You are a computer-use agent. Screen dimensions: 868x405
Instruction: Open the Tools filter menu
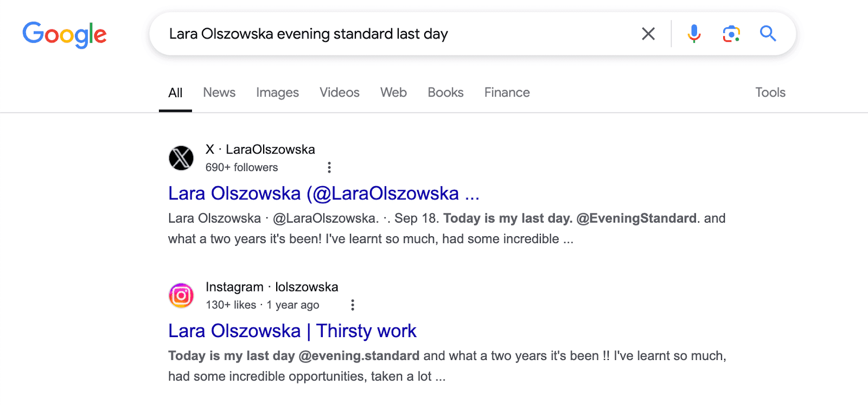[770, 92]
